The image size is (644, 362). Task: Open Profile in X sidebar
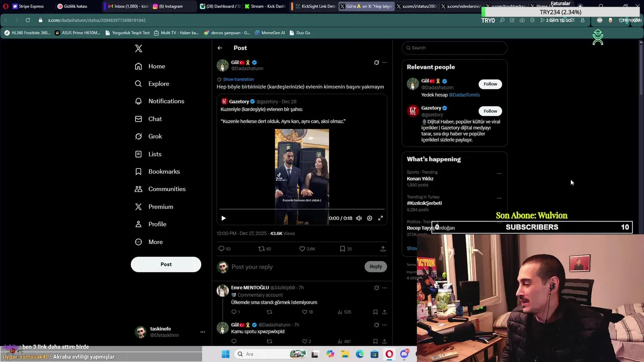point(150,224)
